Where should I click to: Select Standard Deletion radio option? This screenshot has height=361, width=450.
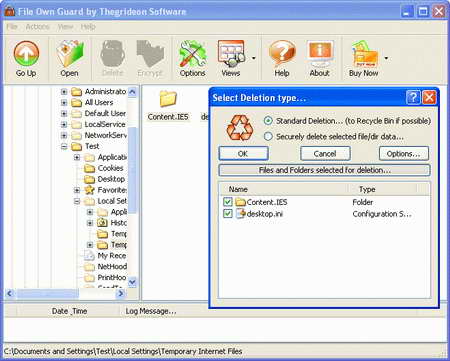click(x=268, y=121)
